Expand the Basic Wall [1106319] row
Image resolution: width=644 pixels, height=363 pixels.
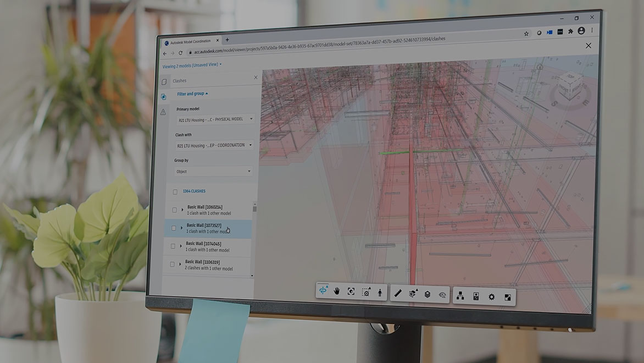pos(180,264)
